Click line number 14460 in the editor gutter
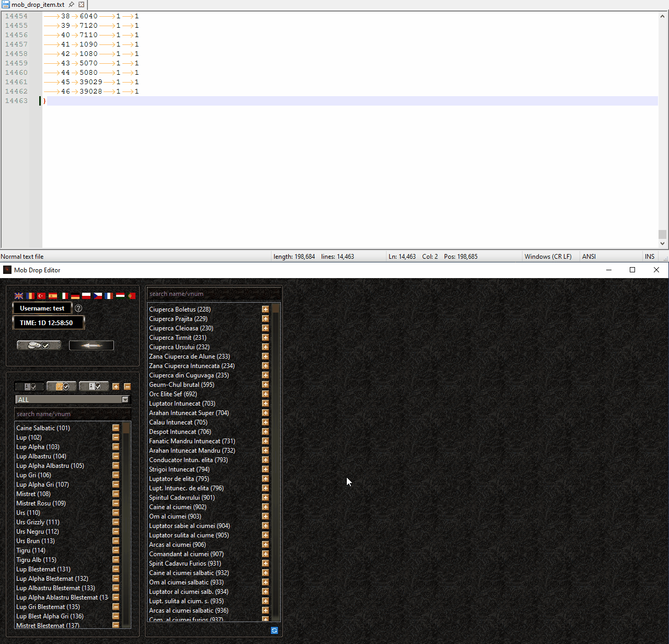The width and height of the screenshot is (669, 644). coord(16,73)
